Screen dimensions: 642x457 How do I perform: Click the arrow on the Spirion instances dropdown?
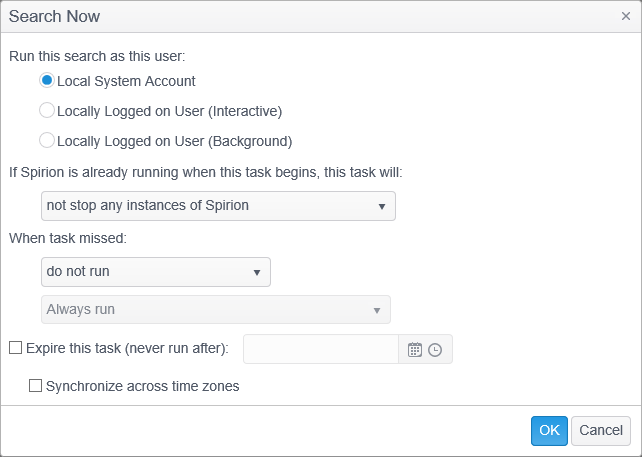point(382,207)
